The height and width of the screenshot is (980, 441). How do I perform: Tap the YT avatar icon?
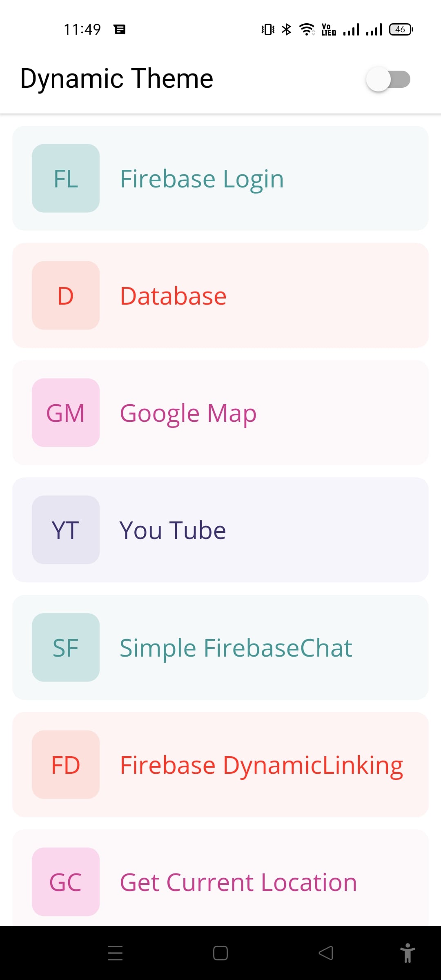coord(66,530)
